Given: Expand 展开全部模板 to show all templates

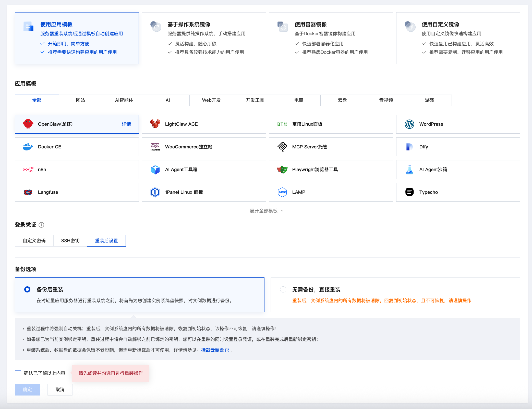Looking at the screenshot, I should [267, 211].
